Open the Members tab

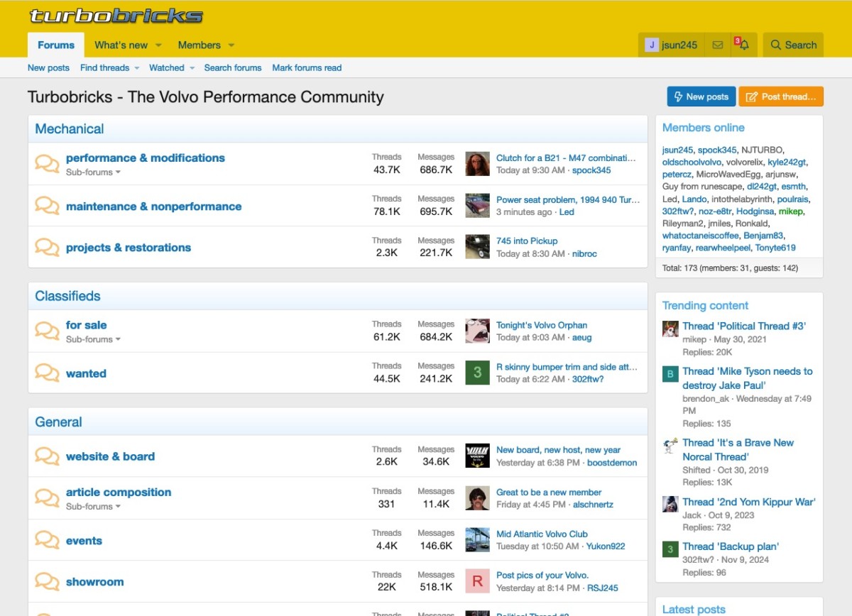tap(199, 45)
